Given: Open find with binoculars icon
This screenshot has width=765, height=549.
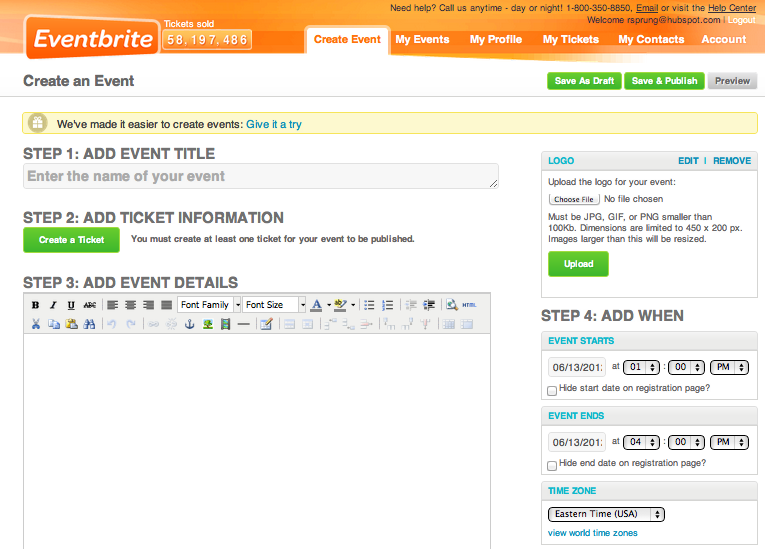Looking at the screenshot, I should [x=89, y=324].
